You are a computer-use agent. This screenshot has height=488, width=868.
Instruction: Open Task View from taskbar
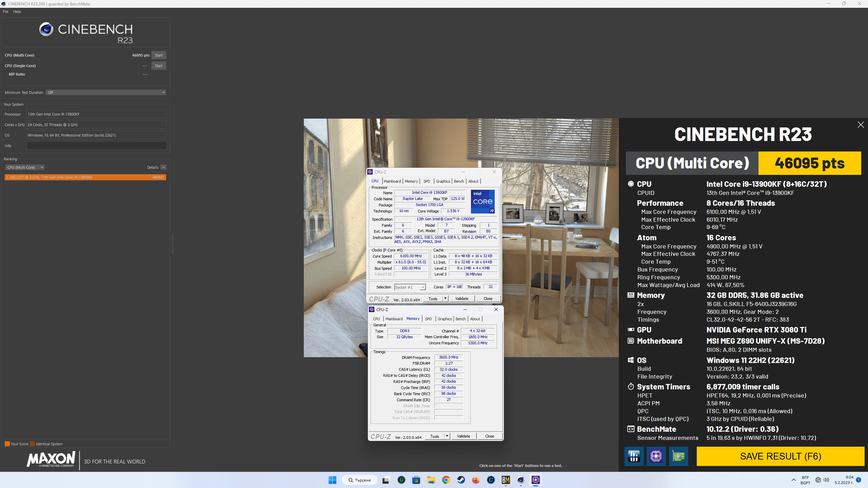386,480
